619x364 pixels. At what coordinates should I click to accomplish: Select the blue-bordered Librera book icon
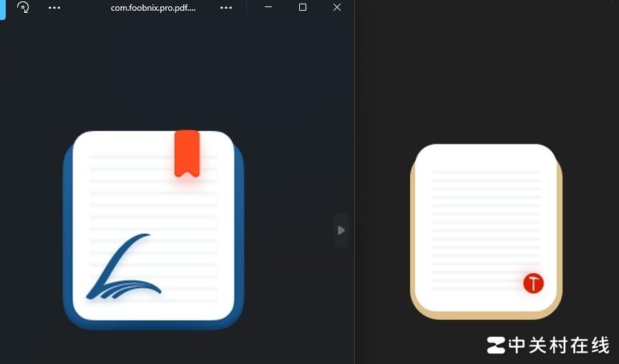(153, 229)
